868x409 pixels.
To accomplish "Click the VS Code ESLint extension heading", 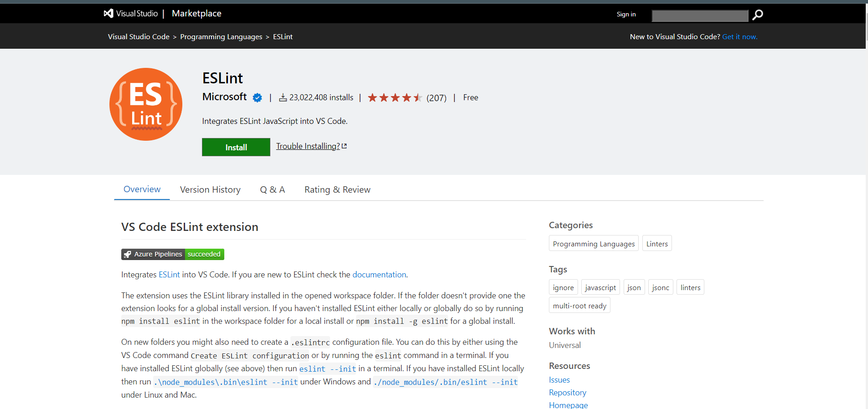I will [x=190, y=227].
